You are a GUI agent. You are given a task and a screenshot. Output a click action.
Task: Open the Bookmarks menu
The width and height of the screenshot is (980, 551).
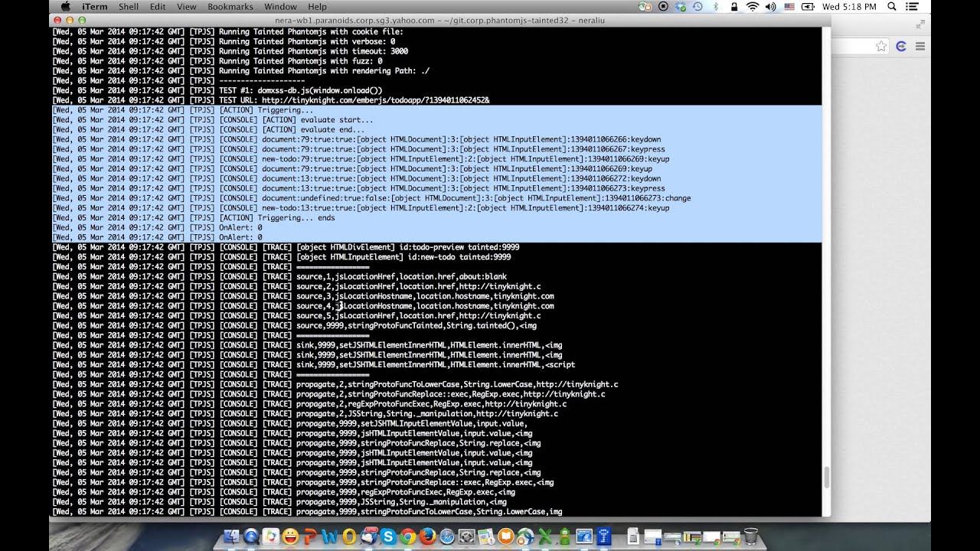tap(230, 6)
